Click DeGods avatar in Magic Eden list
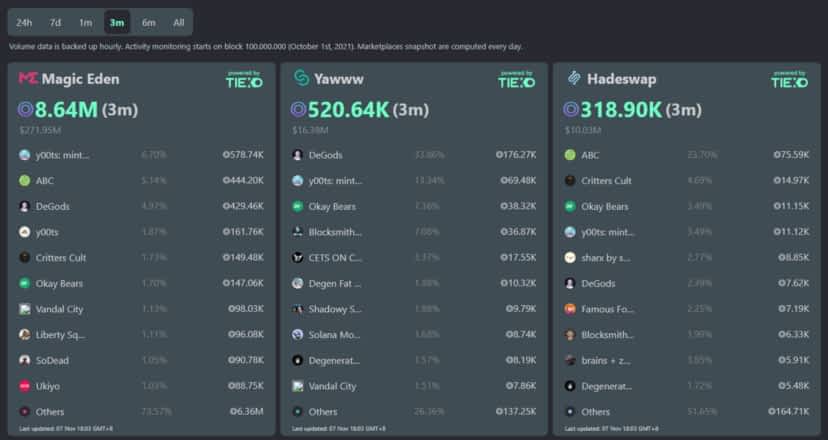The width and height of the screenshot is (828, 440). point(25,206)
